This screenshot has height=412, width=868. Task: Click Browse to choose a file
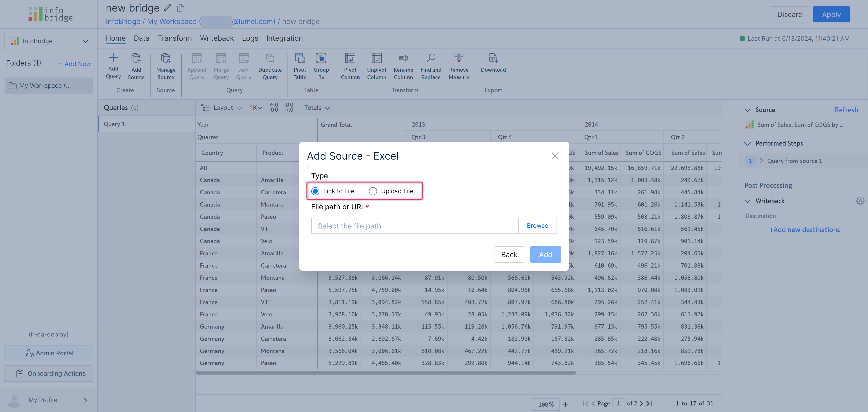[x=537, y=226]
